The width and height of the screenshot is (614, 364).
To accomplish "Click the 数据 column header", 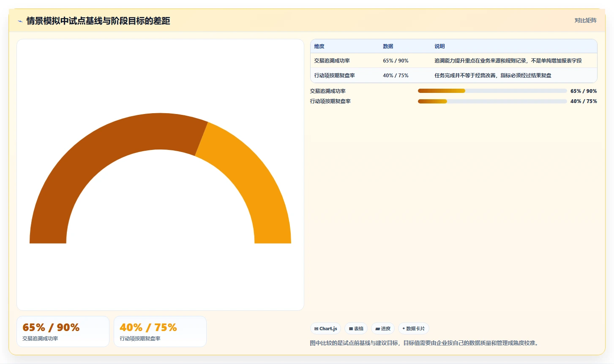I will click(x=388, y=46).
